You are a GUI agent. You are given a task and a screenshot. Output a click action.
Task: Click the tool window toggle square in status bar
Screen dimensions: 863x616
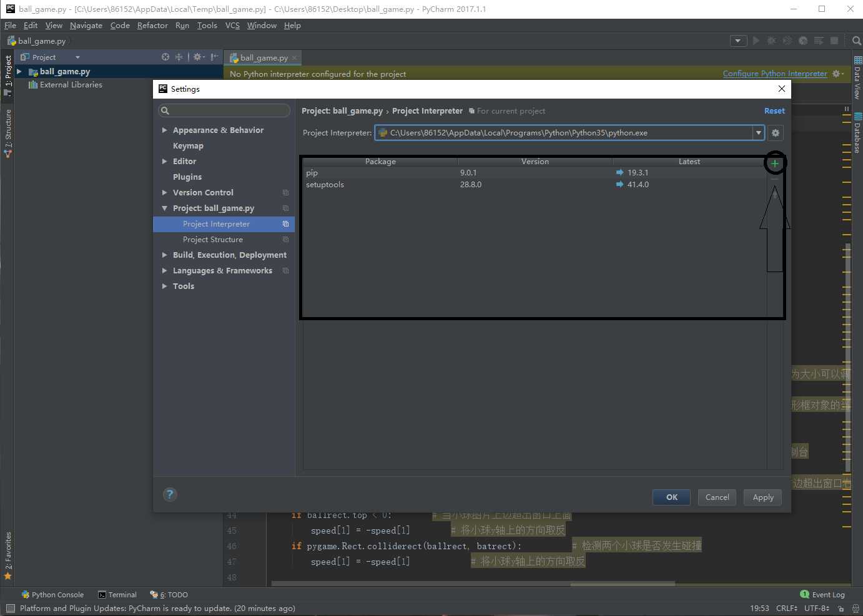[10, 609]
